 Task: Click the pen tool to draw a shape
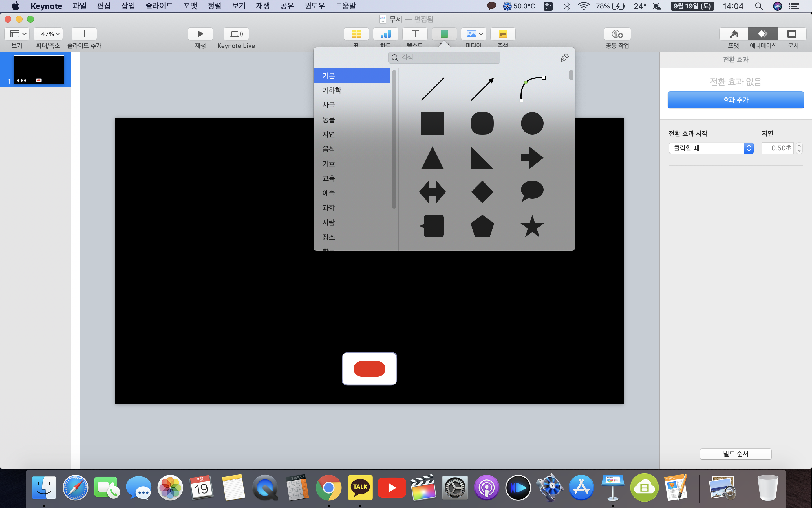pos(565,58)
